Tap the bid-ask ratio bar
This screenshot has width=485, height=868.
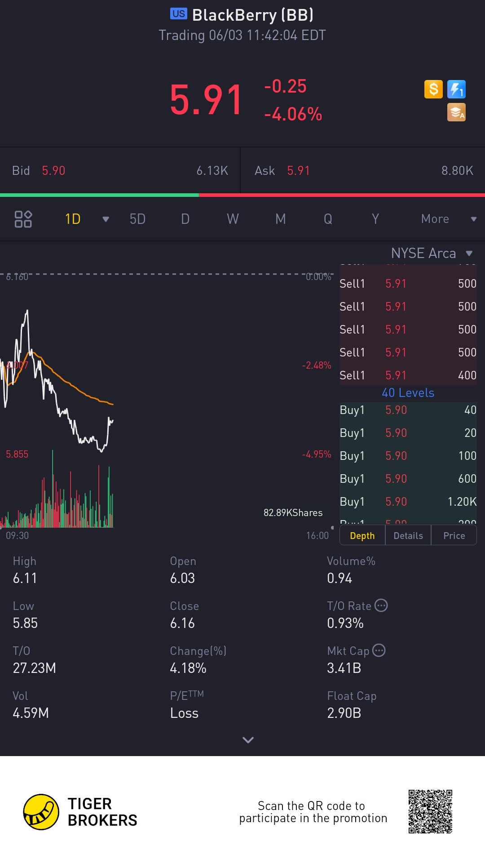pos(242,195)
